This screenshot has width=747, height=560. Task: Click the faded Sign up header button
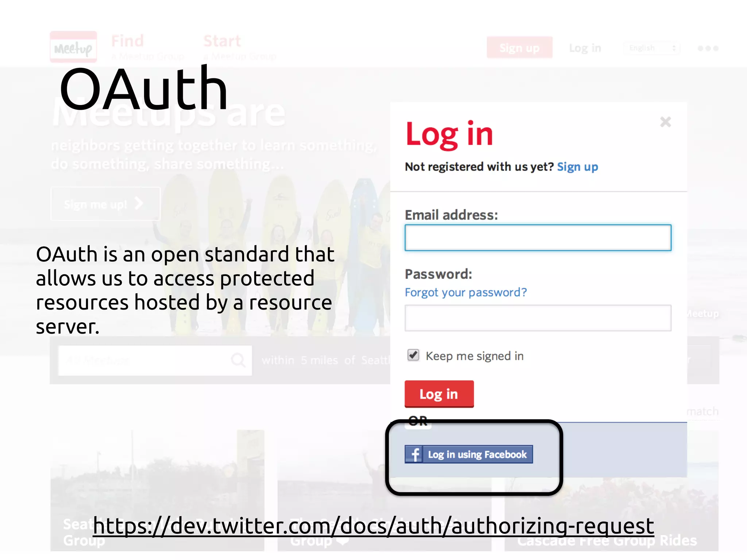click(x=519, y=47)
